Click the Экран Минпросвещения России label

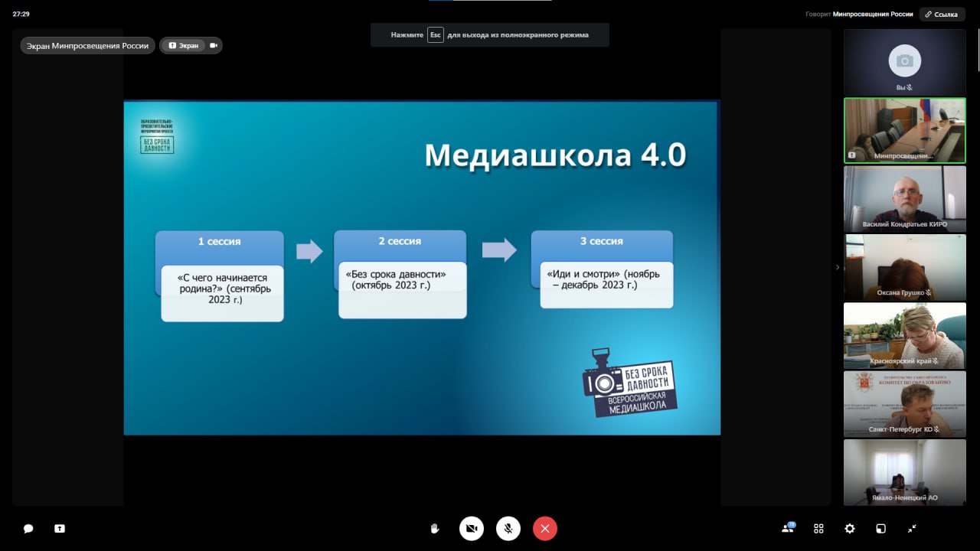(87, 46)
